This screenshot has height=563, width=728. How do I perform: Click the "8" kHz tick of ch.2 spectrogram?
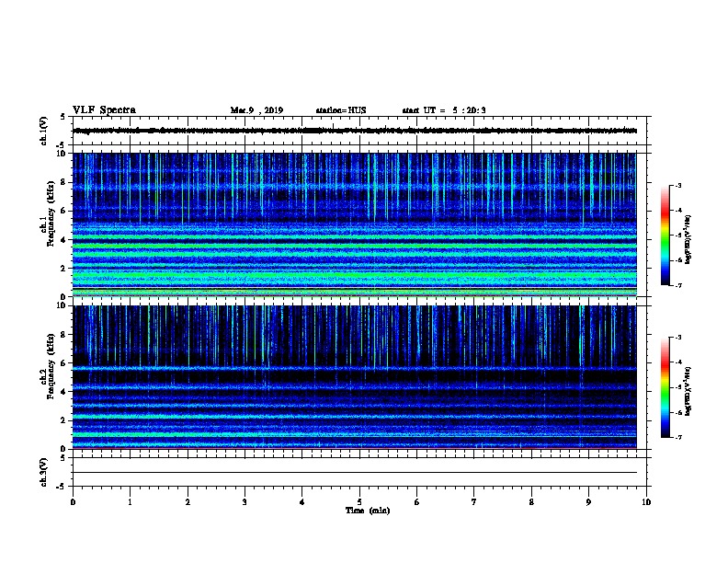tap(63, 335)
